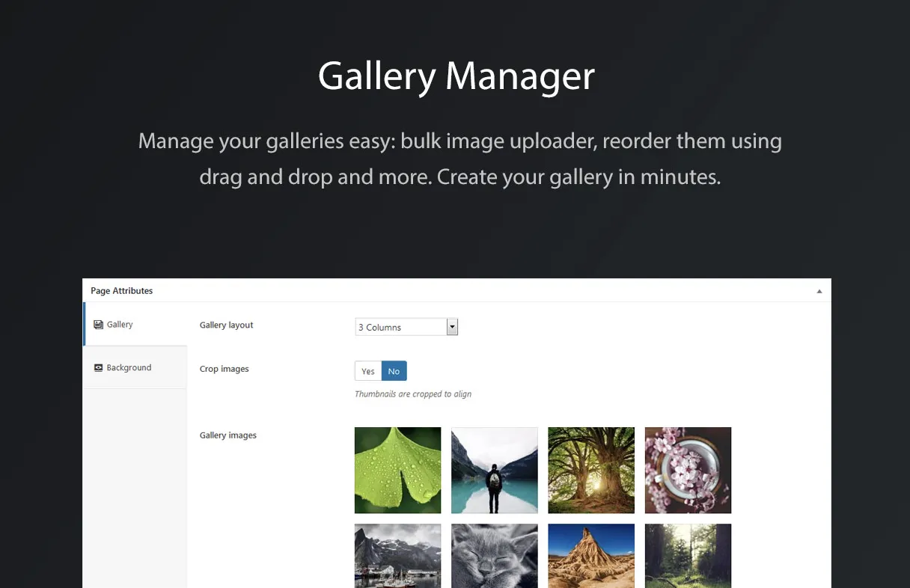Collapse the Page Attributes panel arrow
Screen dimensions: 910x588
[x=819, y=291]
